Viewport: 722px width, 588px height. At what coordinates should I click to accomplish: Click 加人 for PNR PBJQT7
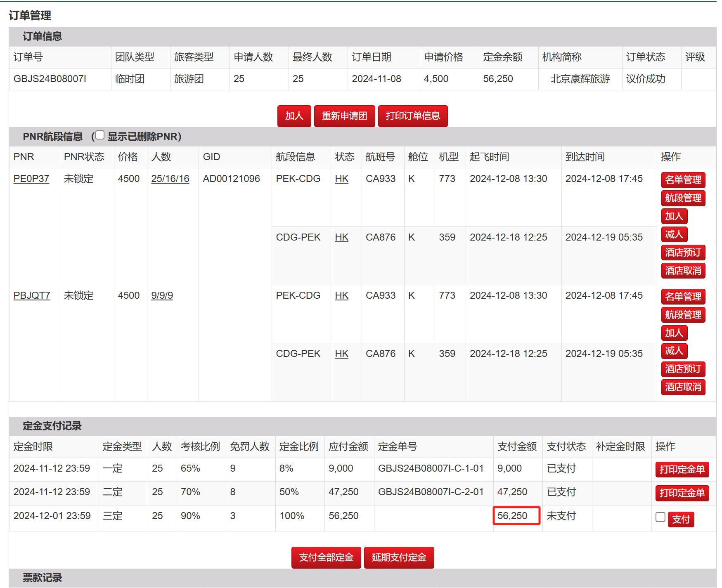click(x=674, y=333)
